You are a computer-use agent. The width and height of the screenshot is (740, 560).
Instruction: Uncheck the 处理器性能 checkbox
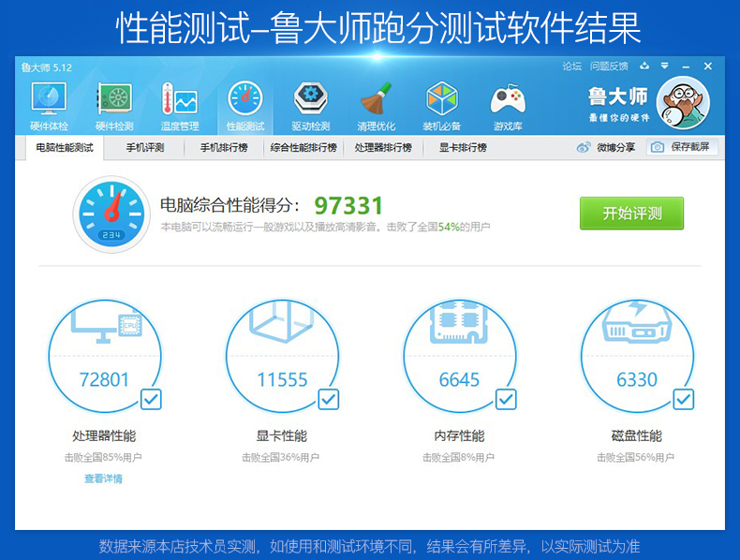(x=152, y=400)
